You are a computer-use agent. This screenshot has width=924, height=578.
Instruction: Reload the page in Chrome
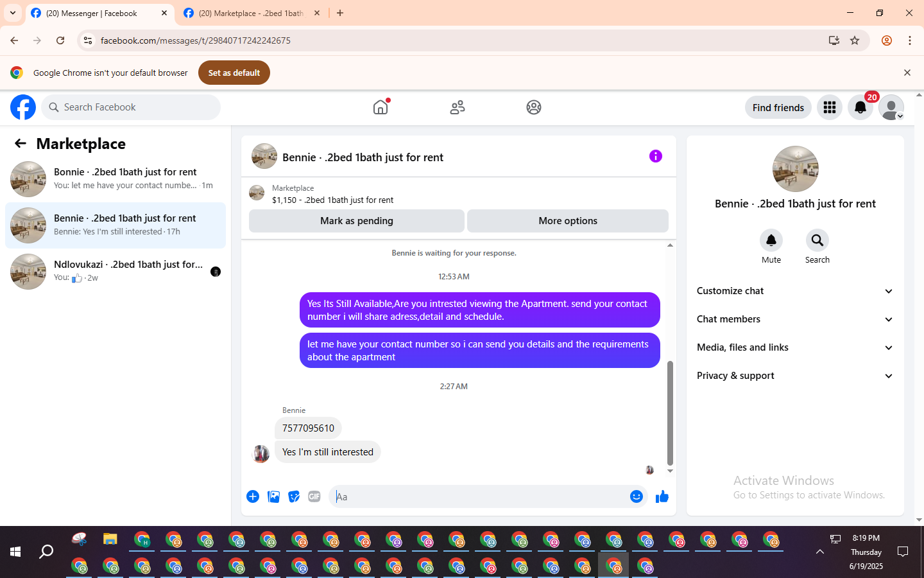60,40
